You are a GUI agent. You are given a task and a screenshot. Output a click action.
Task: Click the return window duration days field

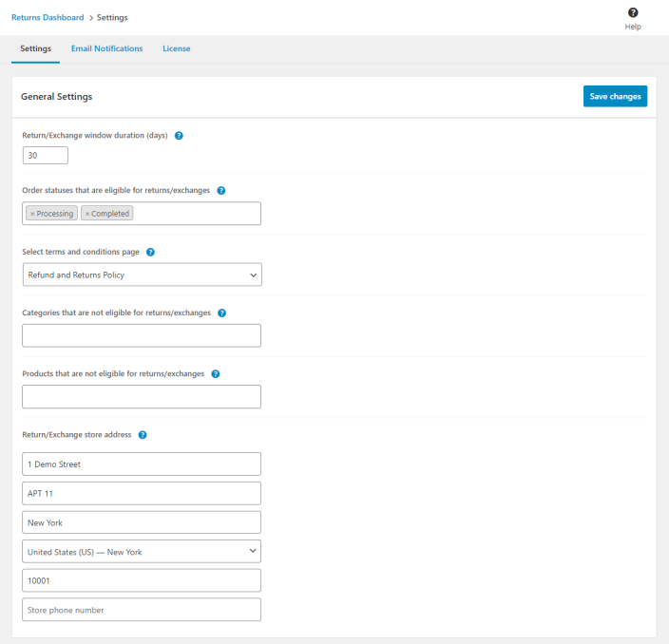[x=45, y=155]
